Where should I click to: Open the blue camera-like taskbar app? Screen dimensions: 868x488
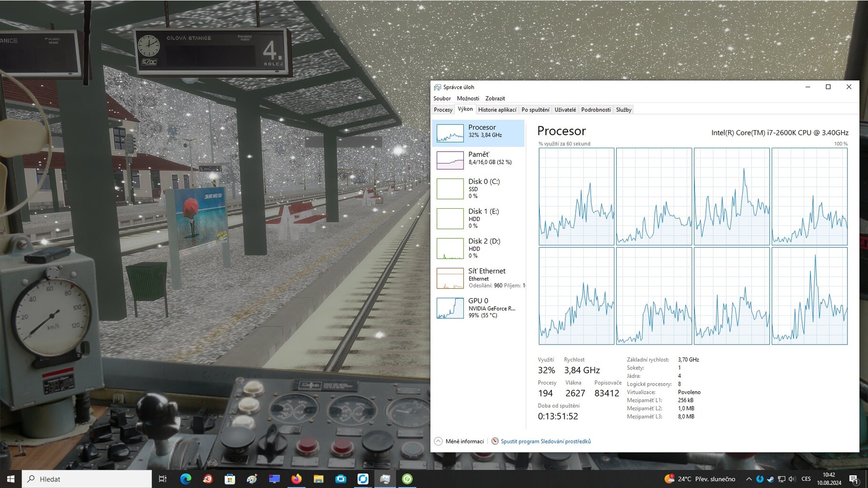[x=341, y=479]
